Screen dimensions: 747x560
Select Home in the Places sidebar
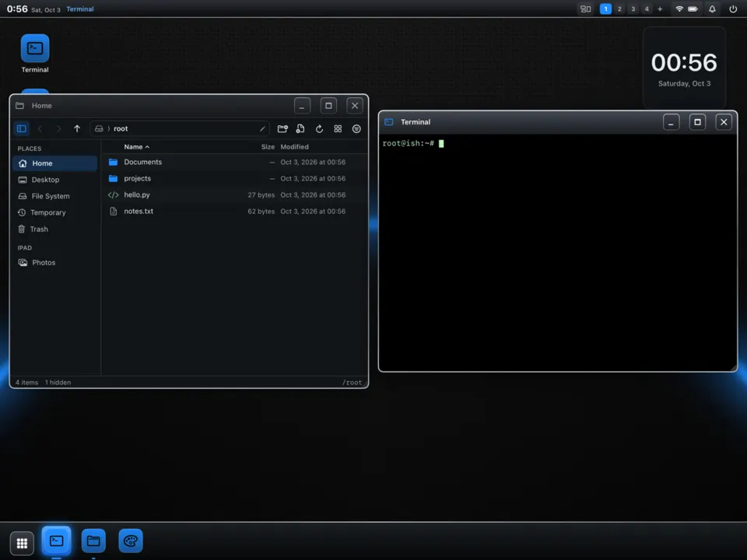54,163
